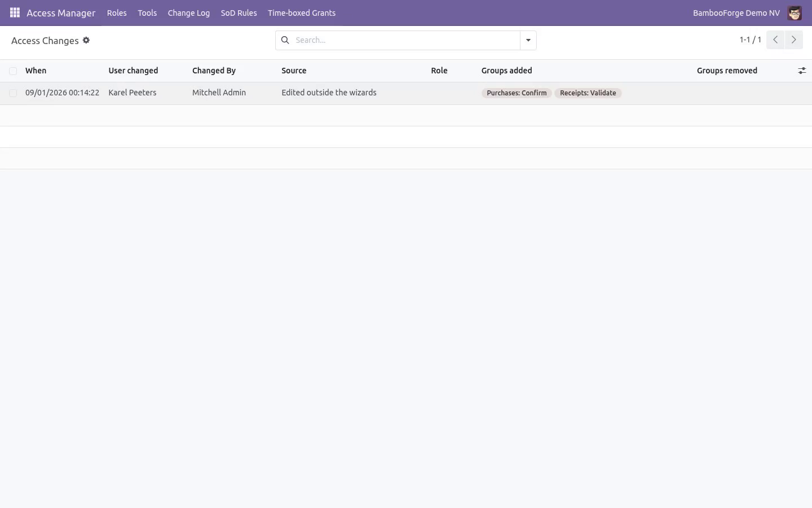
Task: Sort by User changed column header
Action: point(133,71)
